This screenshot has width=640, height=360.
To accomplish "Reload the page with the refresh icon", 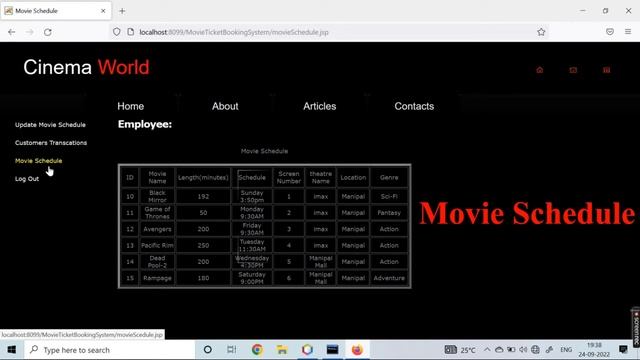I will (48, 32).
